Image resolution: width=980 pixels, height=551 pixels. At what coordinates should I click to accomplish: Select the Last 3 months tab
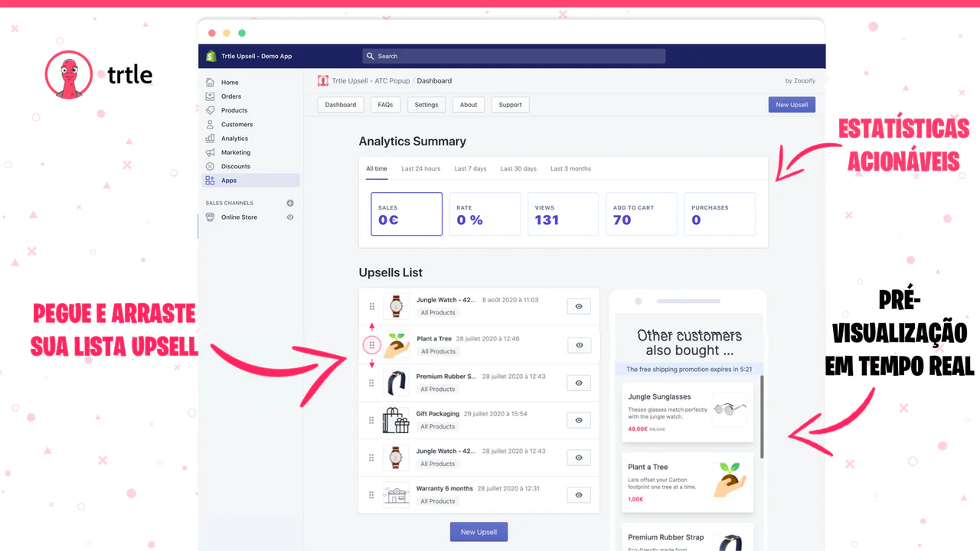coord(570,168)
